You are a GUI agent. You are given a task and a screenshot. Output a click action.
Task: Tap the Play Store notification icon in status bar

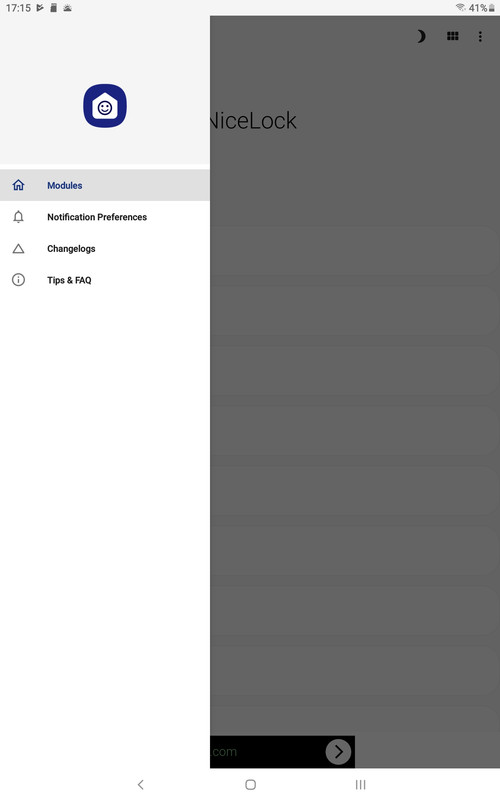click(40, 8)
